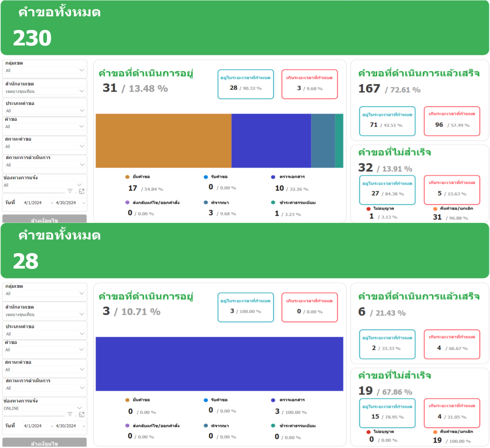Open calendar icon for 4/1/2024 in 230-total dashboard
Image resolution: width=490 pixels, height=448 pixels.
52,203
